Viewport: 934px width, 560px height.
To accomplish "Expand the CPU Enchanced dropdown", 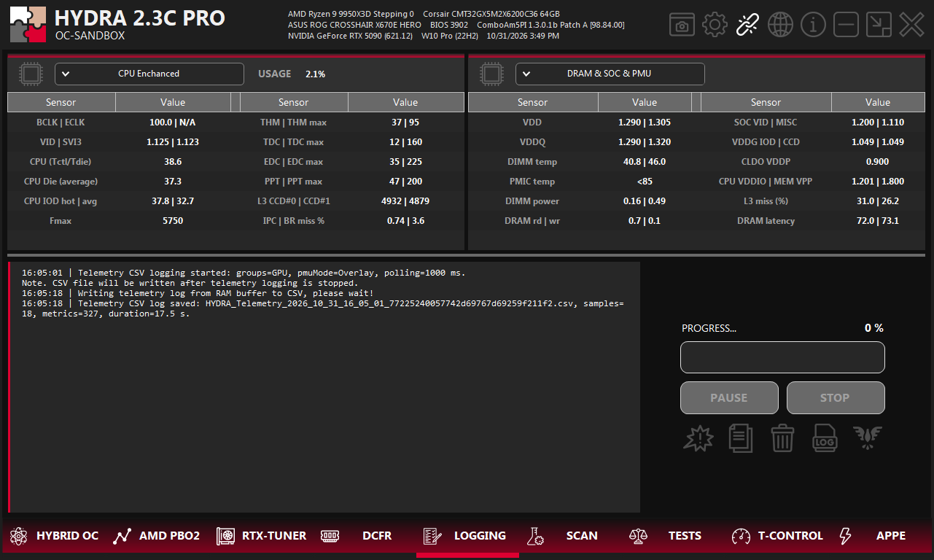I will 149,74.
